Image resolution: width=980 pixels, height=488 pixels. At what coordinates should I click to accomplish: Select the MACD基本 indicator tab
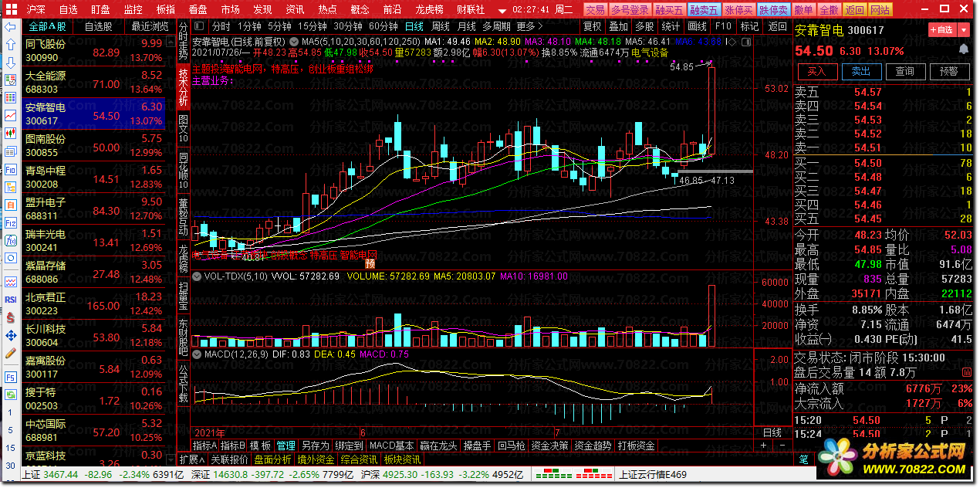tap(391, 446)
